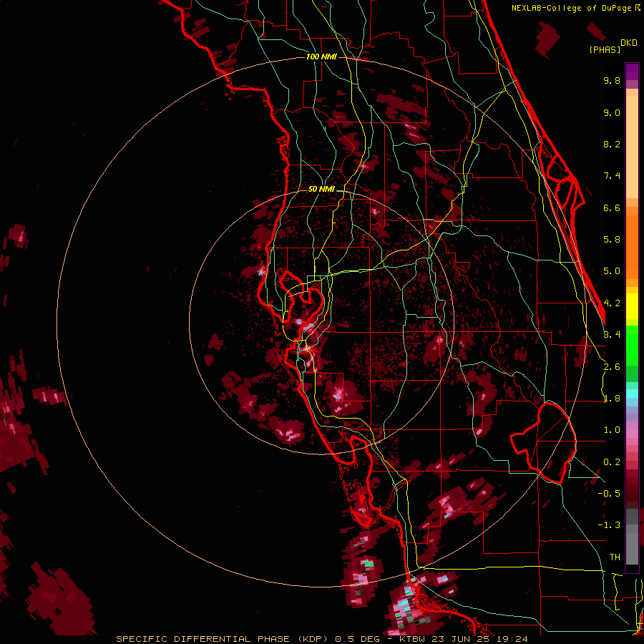Click the -1.3 value on the color scale
The image size is (644, 644).
tap(609, 526)
